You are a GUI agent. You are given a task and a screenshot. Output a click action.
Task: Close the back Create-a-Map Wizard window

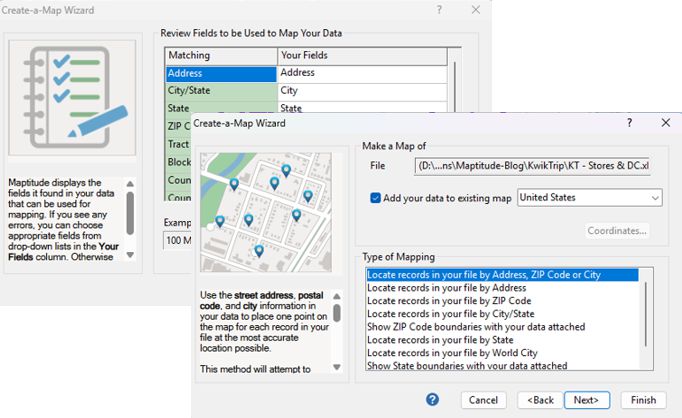[x=474, y=9]
